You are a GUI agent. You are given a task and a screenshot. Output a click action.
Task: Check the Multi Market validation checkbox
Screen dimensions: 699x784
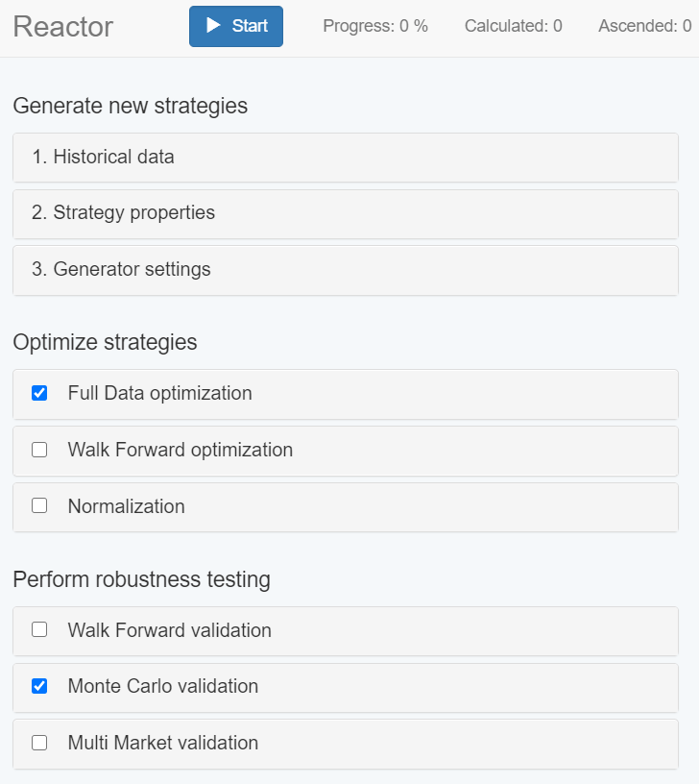39,743
